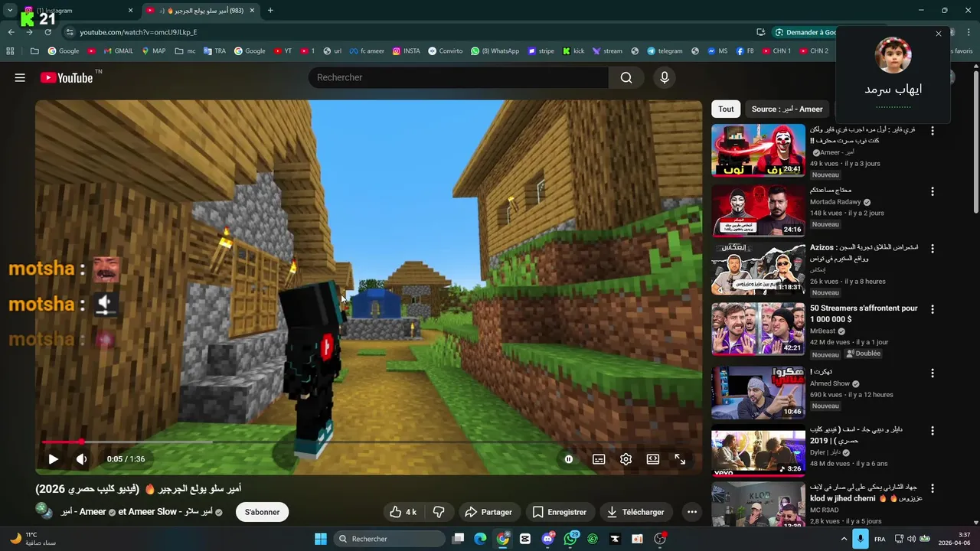Viewport: 980px width, 551px height.
Task: Select the Tout filter chip
Action: tap(726, 109)
